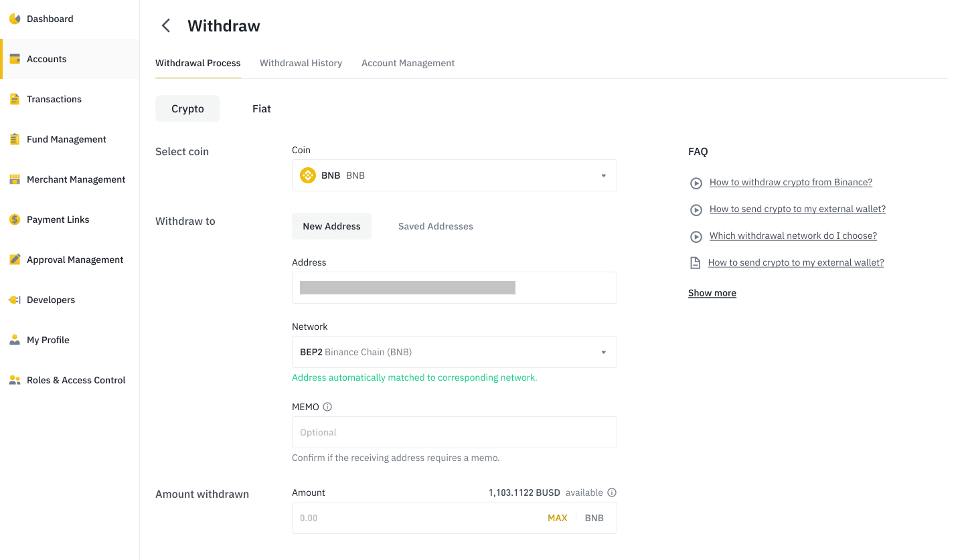Open 'How to withdraw crypto from Binance?' link
964x560 pixels.
pyautogui.click(x=791, y=182)
